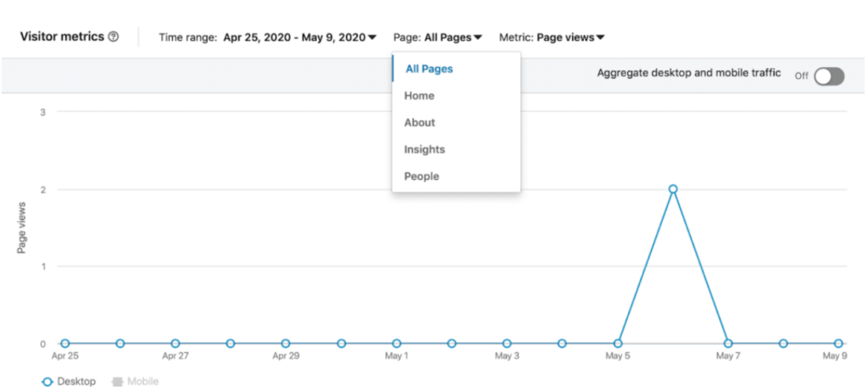Image resolution: width=868 pixels, height=387 pixels.
Task: Select All Pages from the page menu
Action: pos(429,69)
